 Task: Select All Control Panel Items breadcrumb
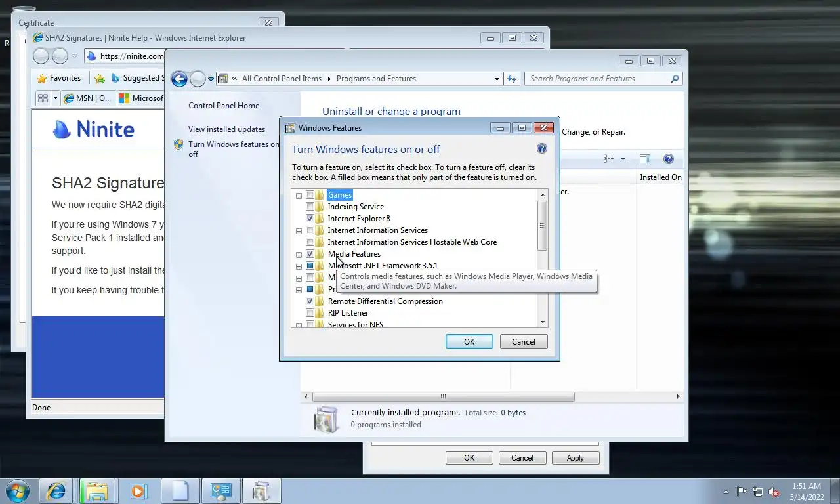pos(282,79)
